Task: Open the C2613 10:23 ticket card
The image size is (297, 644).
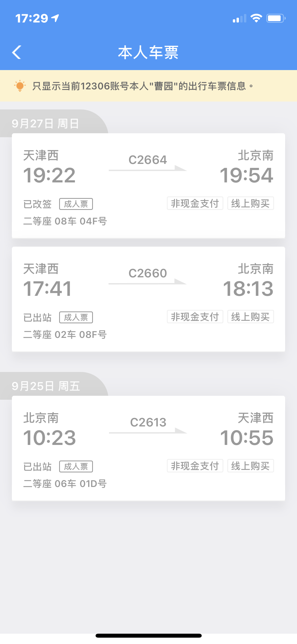Action: pyautogui.click(x=148, y=448)
